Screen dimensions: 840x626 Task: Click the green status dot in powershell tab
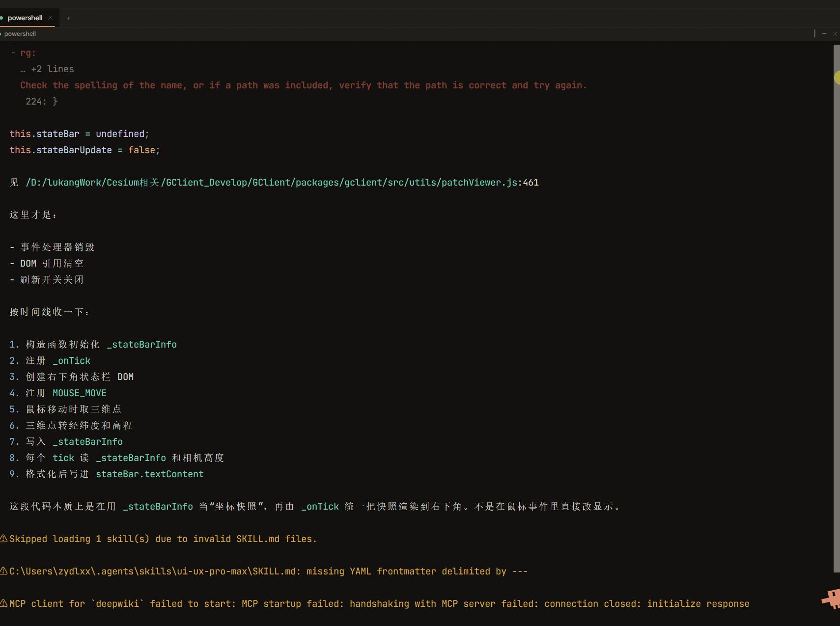(x=1, y=18)
